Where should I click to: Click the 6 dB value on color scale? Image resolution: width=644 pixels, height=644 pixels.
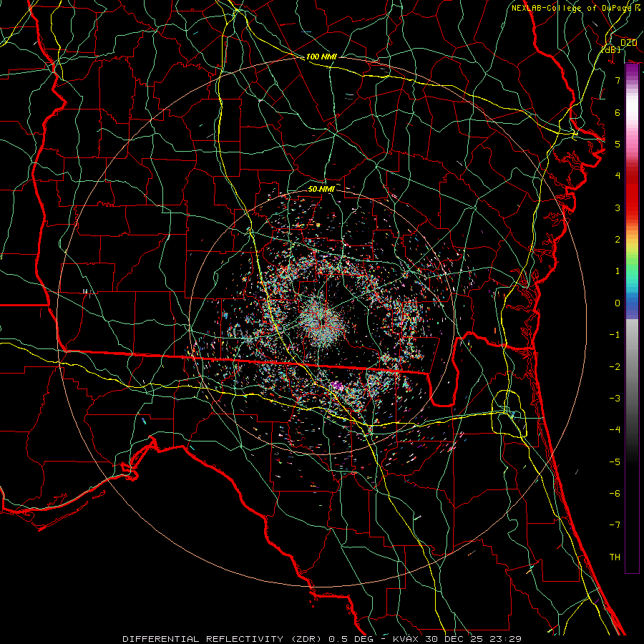[618, 112]
